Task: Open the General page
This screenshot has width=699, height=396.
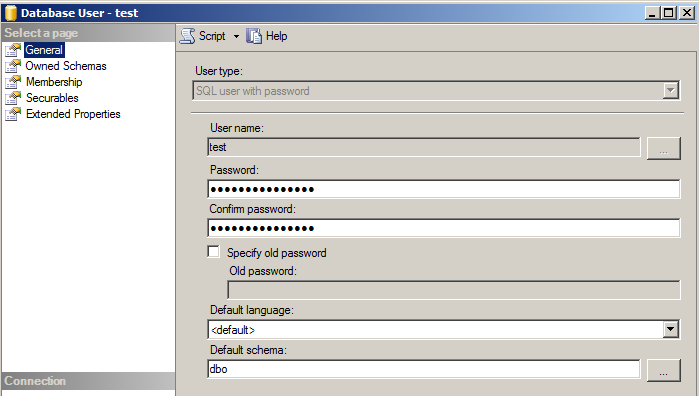Action: click(44, 50)
